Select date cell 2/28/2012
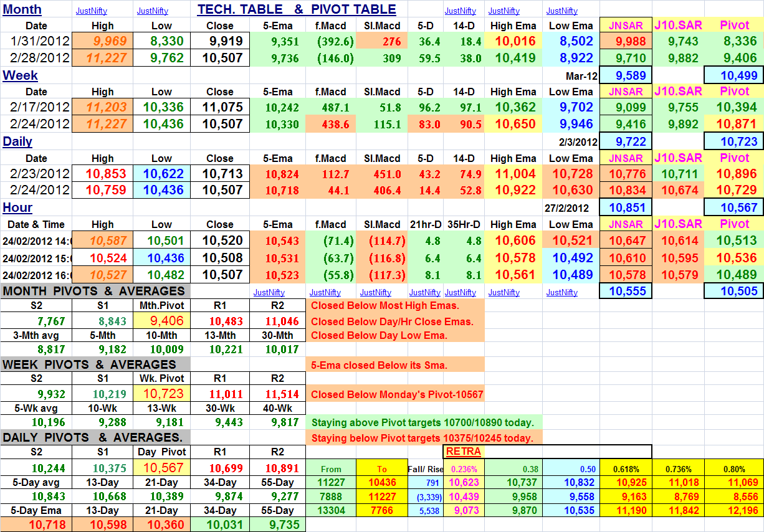Viewport: 764px width, 532px height. point(36,58)
